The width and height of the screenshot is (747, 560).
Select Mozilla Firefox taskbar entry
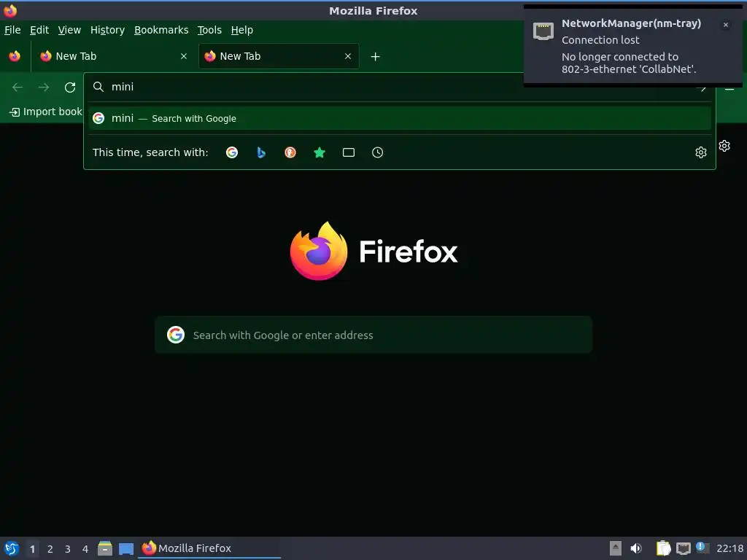(x=209, y=548)
